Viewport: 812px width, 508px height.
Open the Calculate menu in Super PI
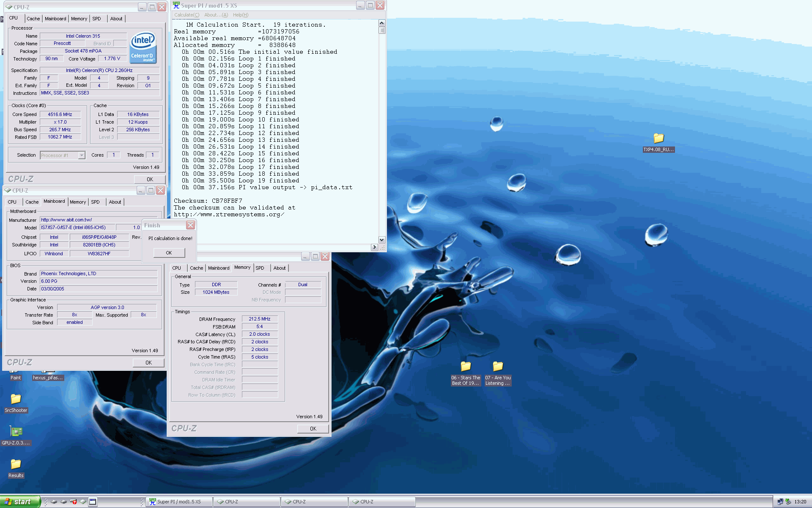point(187,15)
